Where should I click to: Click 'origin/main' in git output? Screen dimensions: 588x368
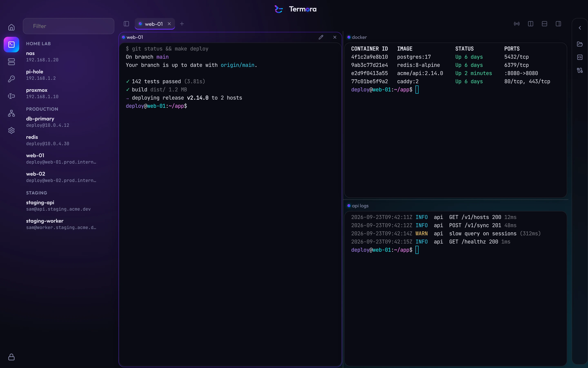(x=237, y=65)
